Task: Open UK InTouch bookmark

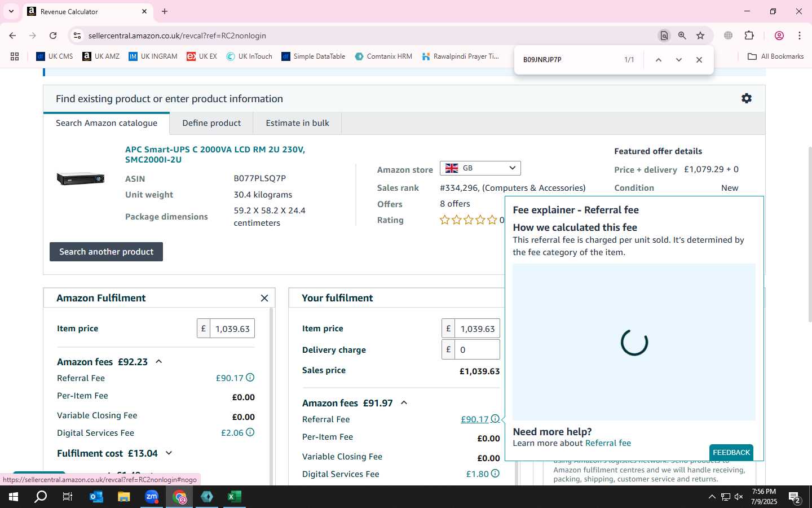Action: coord(249,56)
